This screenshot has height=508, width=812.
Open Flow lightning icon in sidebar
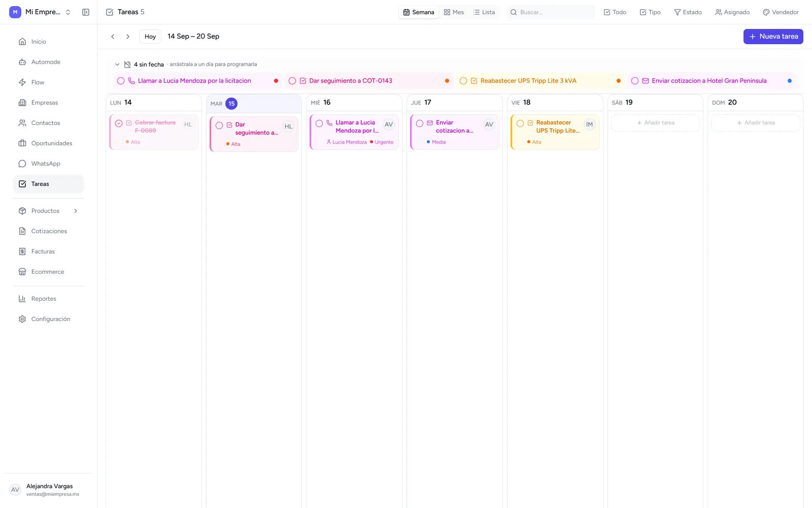coord(22,82)
